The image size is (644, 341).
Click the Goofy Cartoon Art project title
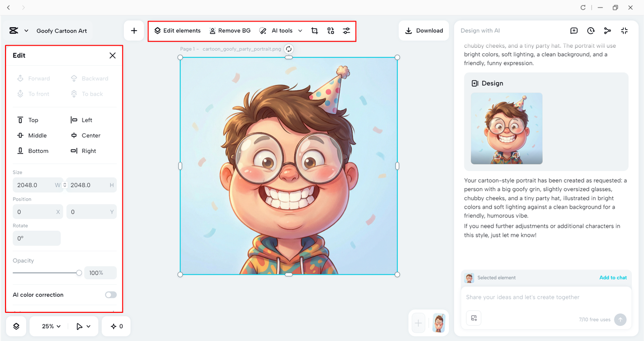point(61,31)
